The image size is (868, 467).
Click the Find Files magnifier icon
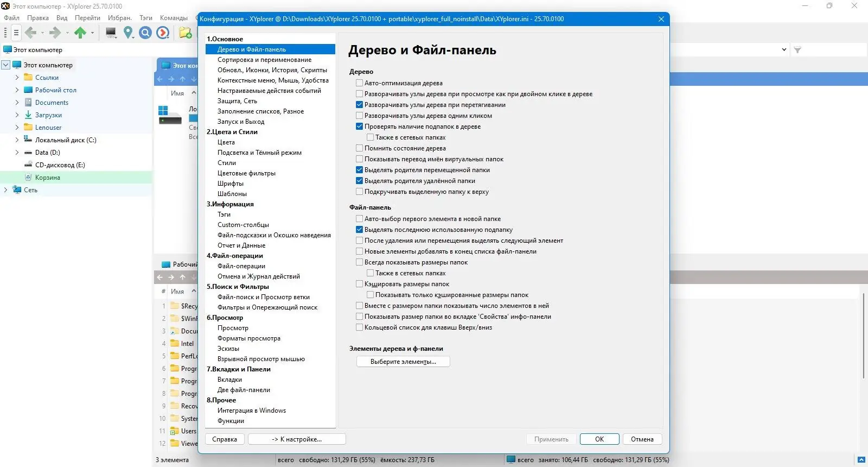tap(145, 33)
